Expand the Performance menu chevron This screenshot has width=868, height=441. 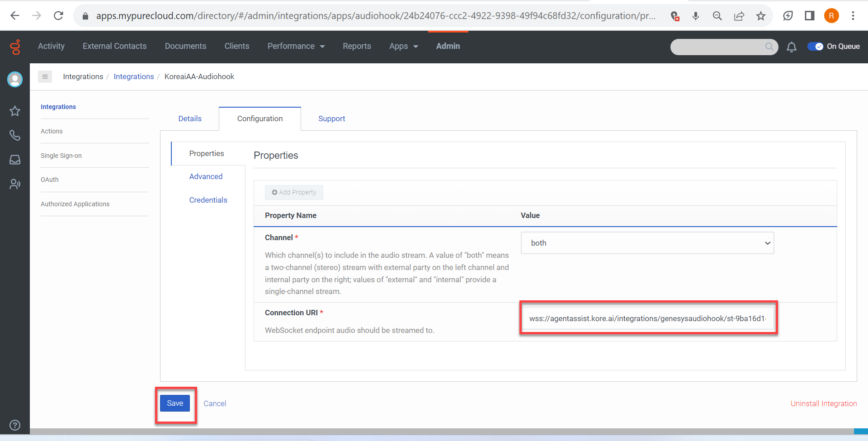coord(322,46)
